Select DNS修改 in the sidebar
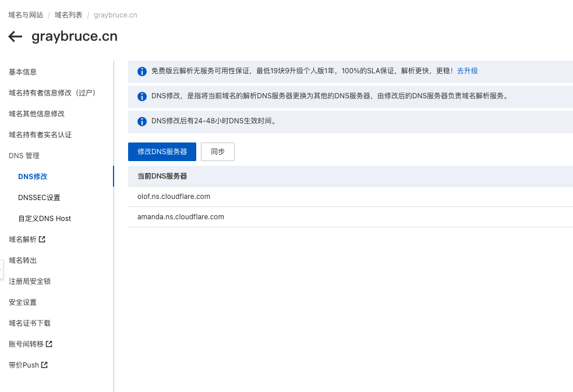The image size is (573, 392). pyautogui.click(x=33, y=176)
